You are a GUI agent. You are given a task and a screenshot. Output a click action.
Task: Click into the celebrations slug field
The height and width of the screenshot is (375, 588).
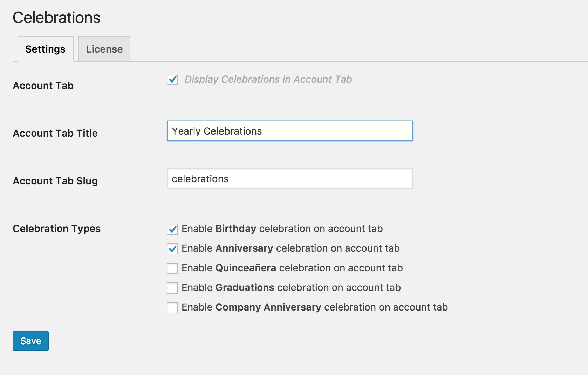point(290,179)
